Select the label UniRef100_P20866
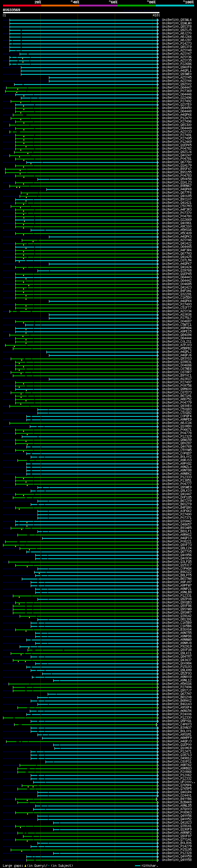Screen dimensions: 197x868 click(177, 772)
